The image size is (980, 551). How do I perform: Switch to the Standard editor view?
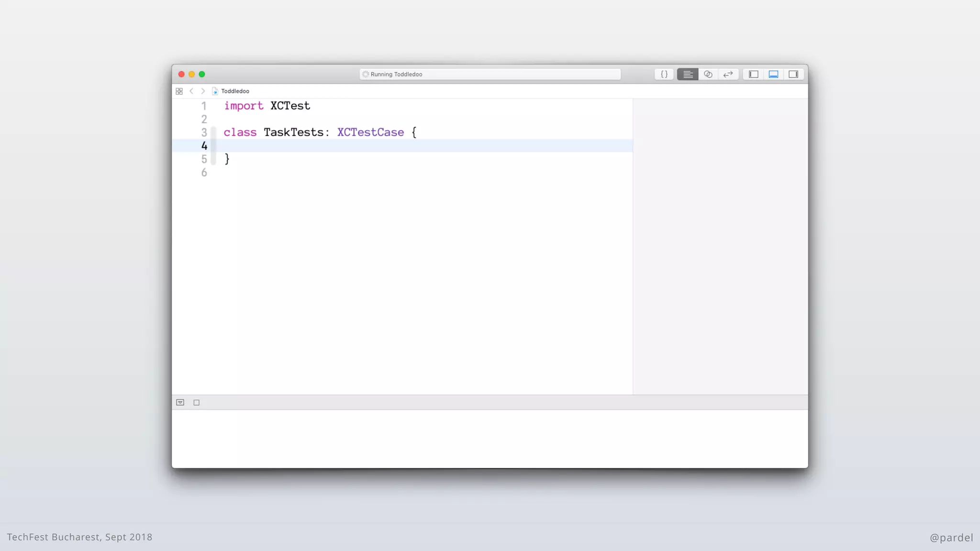[688, 74]
